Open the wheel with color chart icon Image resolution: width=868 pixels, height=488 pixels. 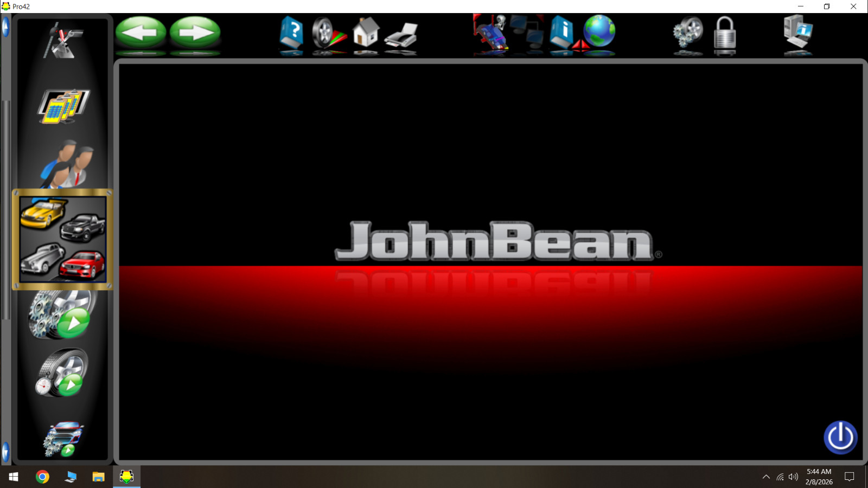pos(328,33)
